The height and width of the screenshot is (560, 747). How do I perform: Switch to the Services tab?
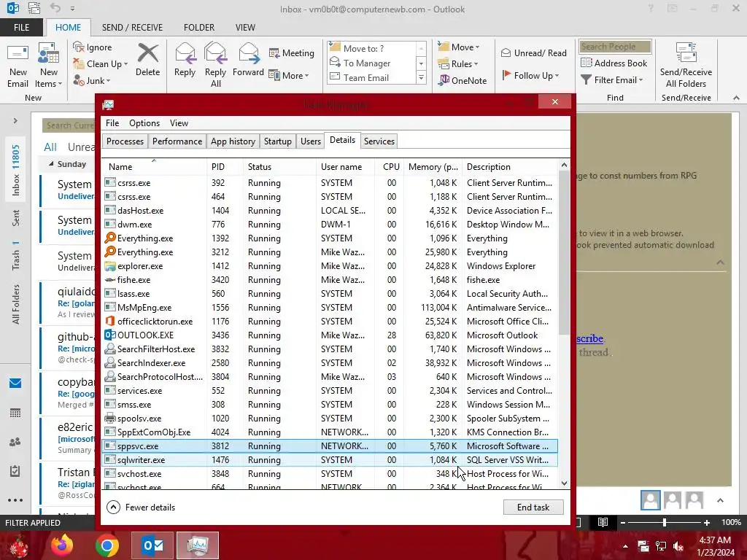(379, 141)
